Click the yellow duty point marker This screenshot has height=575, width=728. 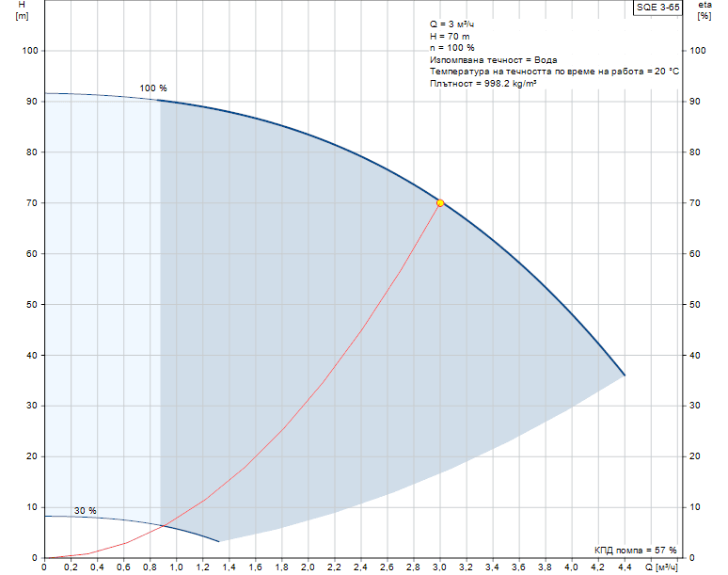point(440,202)
